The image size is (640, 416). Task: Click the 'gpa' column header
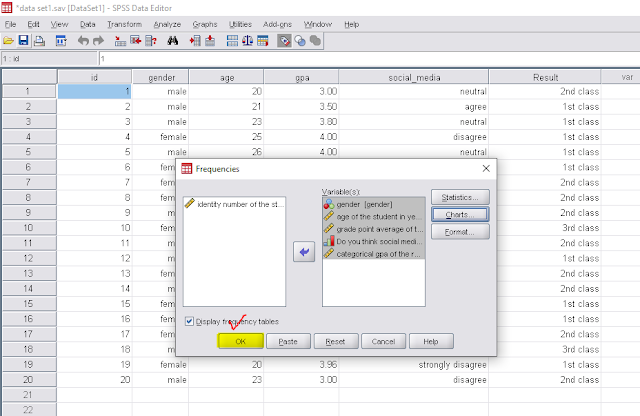click(x=302, y=77)
